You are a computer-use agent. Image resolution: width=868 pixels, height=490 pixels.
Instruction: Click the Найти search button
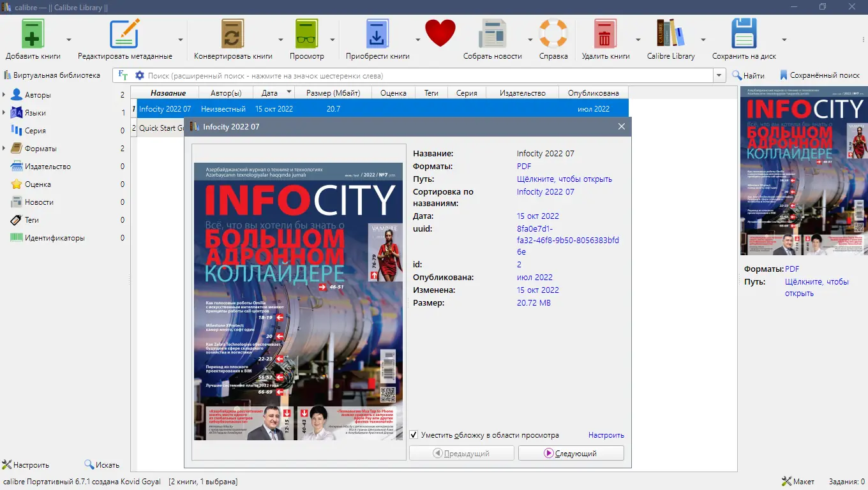tap(748, 75)
